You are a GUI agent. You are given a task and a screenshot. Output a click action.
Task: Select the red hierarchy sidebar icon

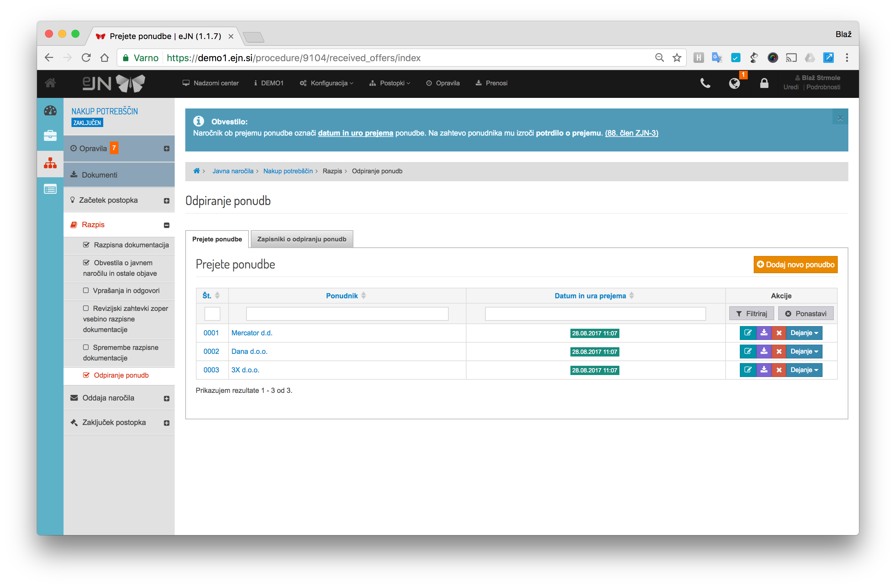(x=50, y=163)
